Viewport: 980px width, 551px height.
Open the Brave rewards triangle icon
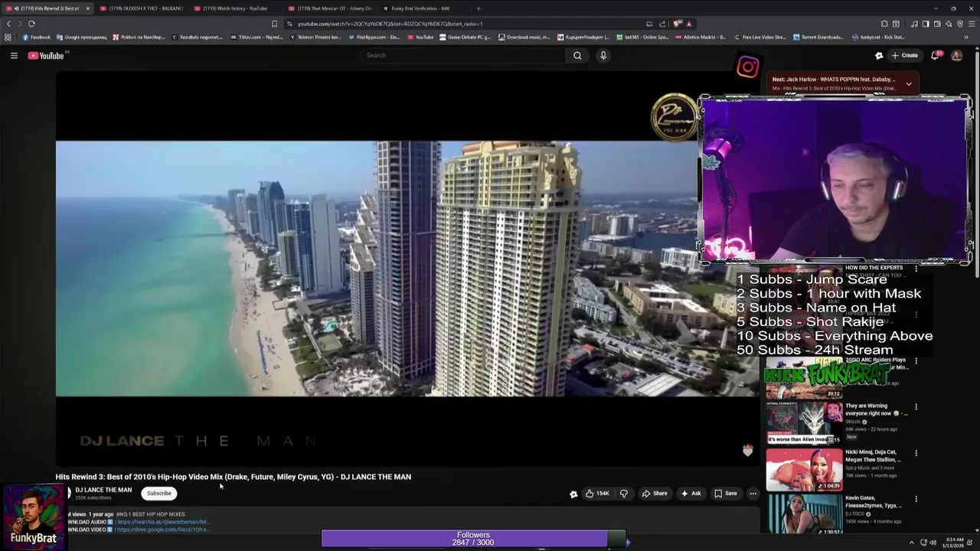click(689, 24)
